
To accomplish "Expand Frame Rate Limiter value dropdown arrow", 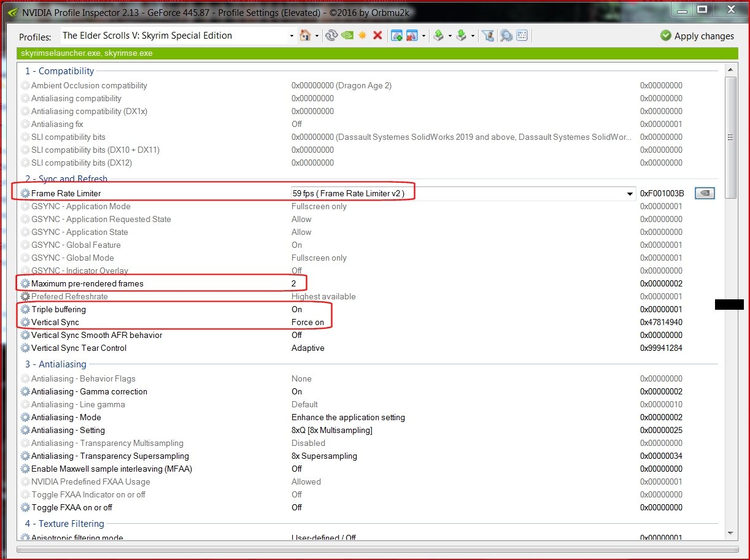I will click(x=630, y=194).
